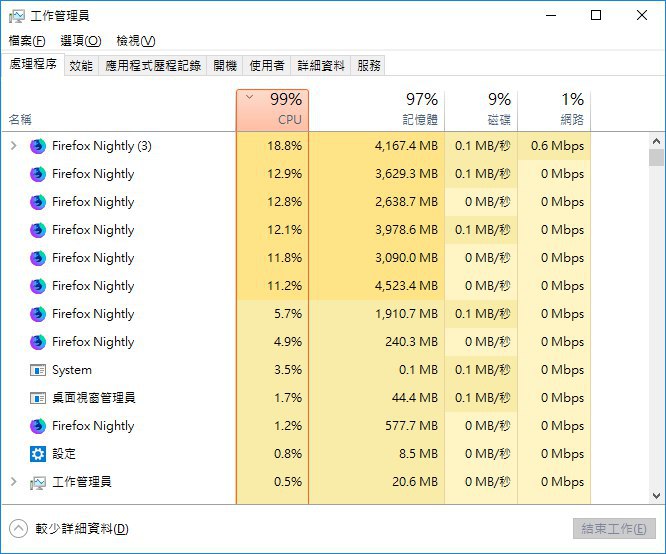666x554 pixels.
Task: Switch to the 應用程式歷程記錄 tab
Action: click(153, 65)
